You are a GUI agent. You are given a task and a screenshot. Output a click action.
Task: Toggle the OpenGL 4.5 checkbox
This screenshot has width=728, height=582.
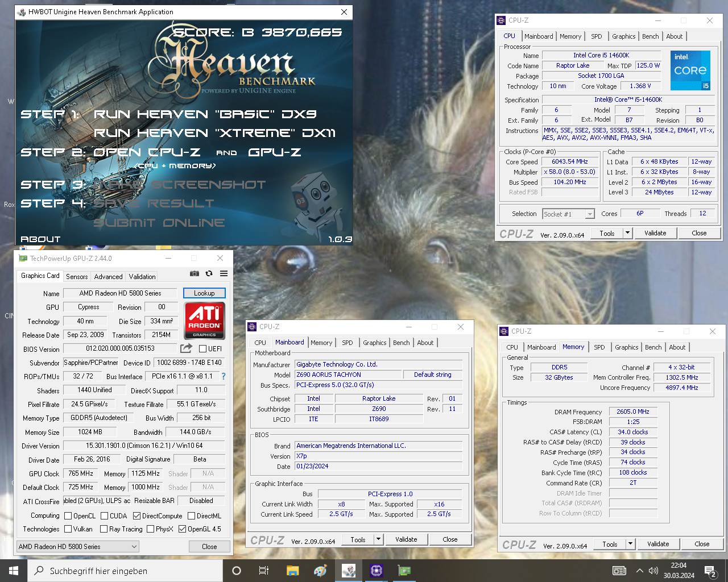(182, 529)
